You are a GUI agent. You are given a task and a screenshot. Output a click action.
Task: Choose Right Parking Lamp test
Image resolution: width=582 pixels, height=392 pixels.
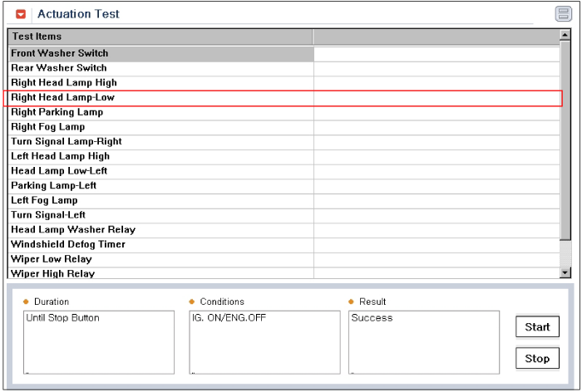tap(284, 112)
